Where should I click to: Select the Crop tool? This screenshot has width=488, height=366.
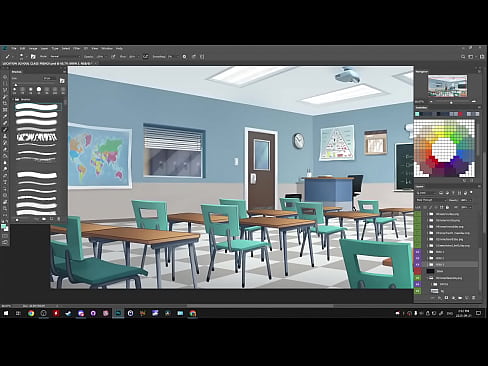[5, 103]
